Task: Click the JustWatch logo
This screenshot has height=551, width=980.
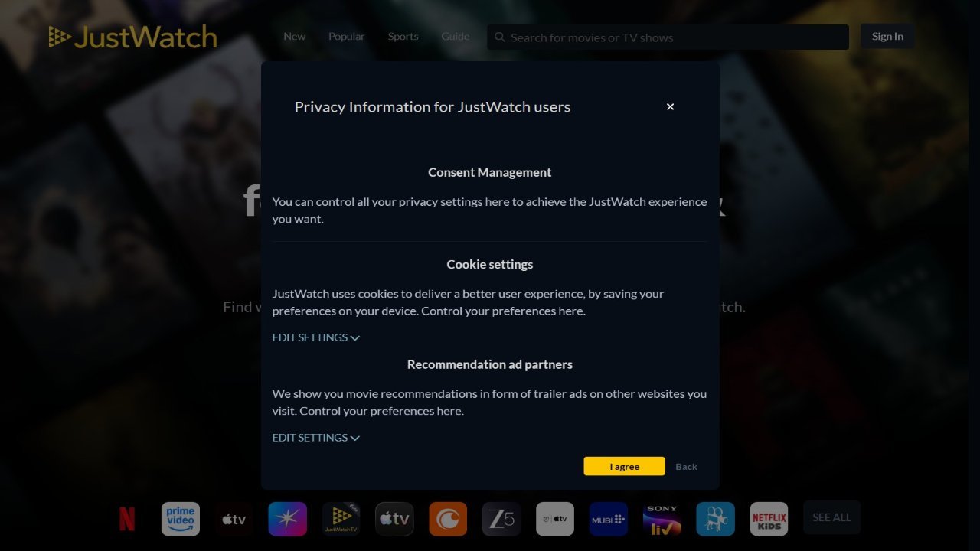Action: point(132,37)
